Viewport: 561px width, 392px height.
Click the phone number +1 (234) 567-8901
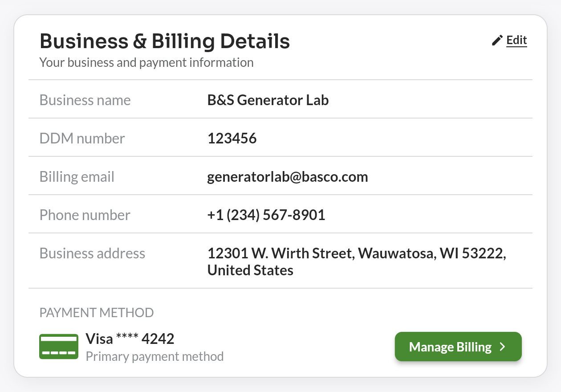[266, 215]
